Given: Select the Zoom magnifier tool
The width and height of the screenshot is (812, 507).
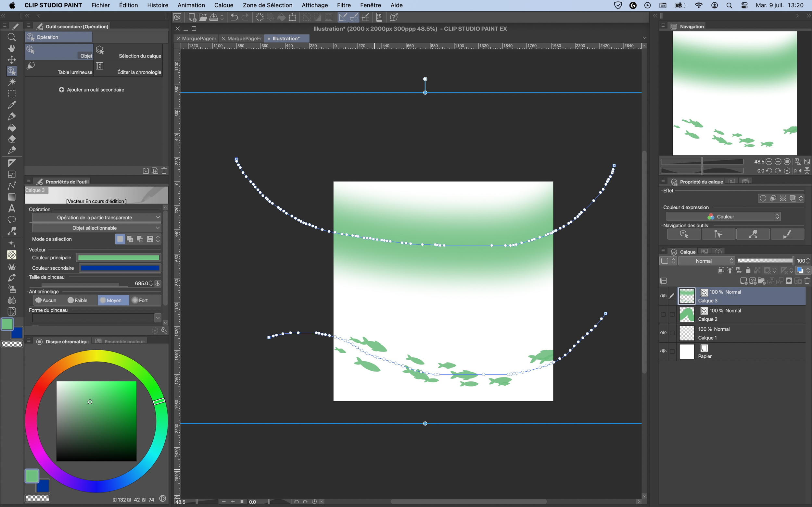Looking at the screenshot, I should pyautogui.click(x=11, y=37).
